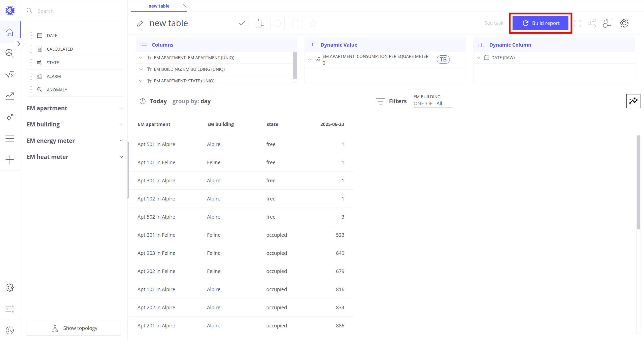Open the formula square-root sidebar icon
Viewport: 644px width, 341px height.
[10, 75]
